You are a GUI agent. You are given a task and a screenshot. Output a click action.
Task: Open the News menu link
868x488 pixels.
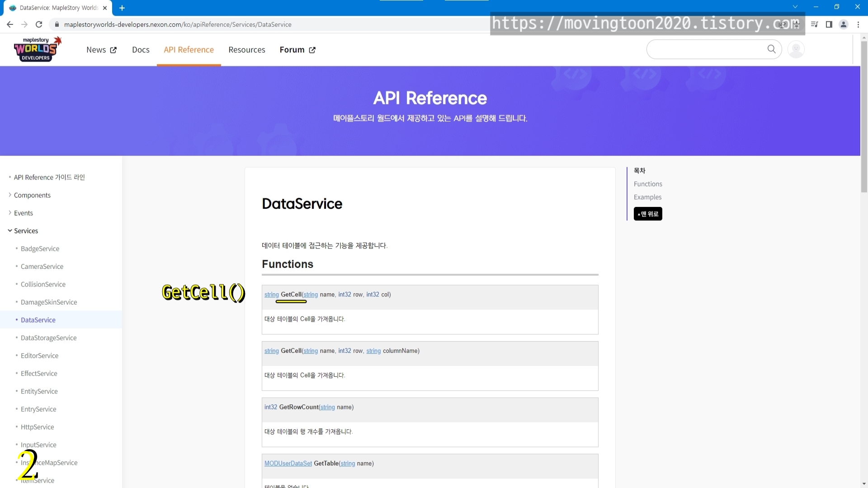tap(101, 50)
